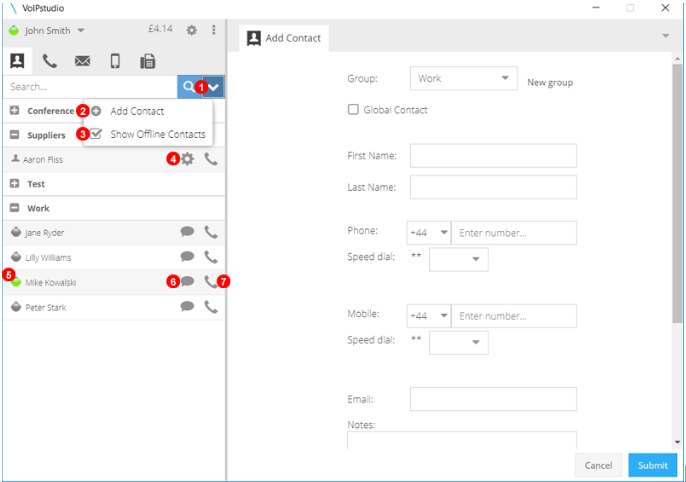686x482 pixels.
Task: Open the voicemail envelope tab
Action: 82,61
